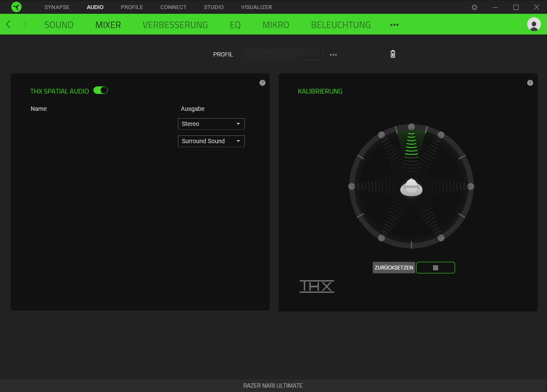Open help for Kalibrierung panel
The width and height of the screenshot is (547, 392).
pyautogui.click(x=530, y=83)
